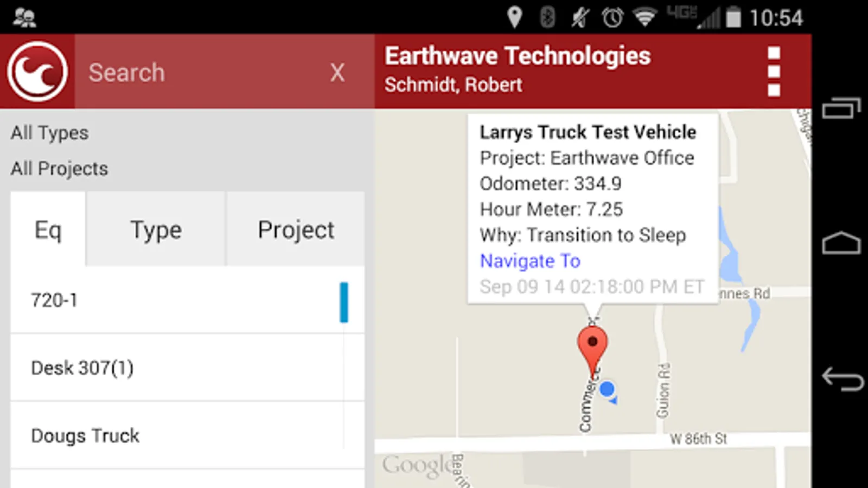Expand the All Projects filter dropdown
Viewport: 868px width, 488px height.
60,169
